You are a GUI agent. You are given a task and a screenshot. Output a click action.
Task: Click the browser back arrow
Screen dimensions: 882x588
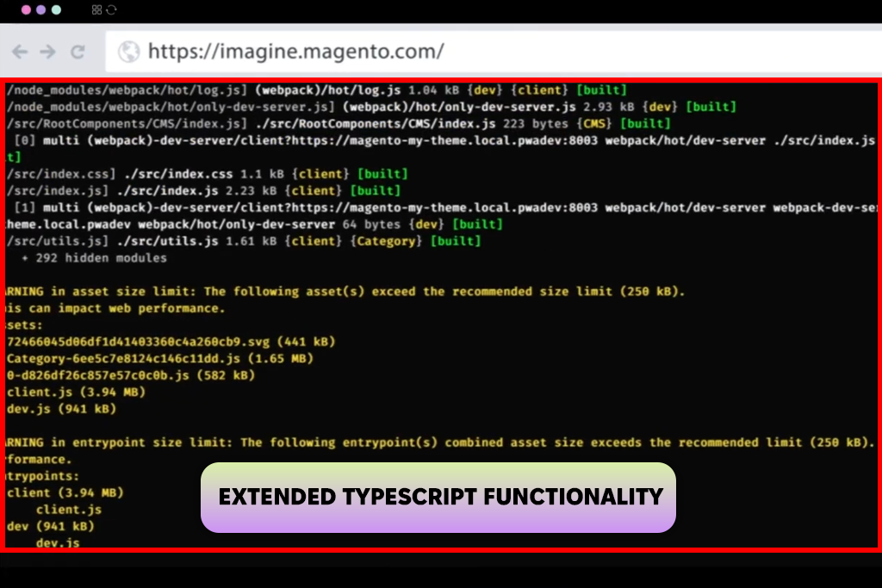pos(20,52)
